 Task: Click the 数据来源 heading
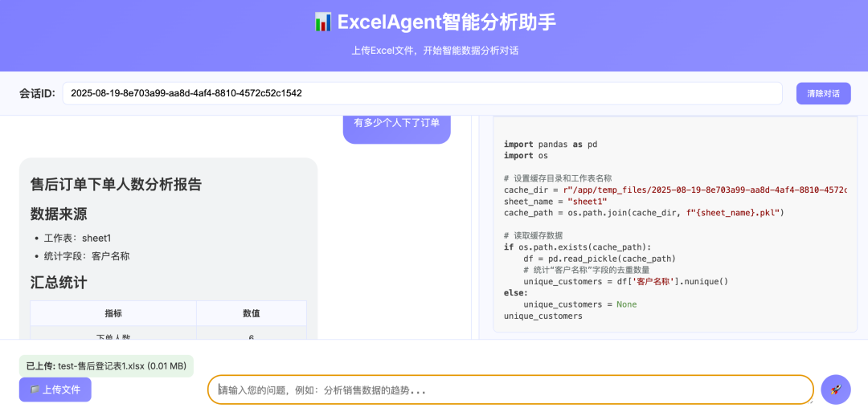(x=59, y=214)
